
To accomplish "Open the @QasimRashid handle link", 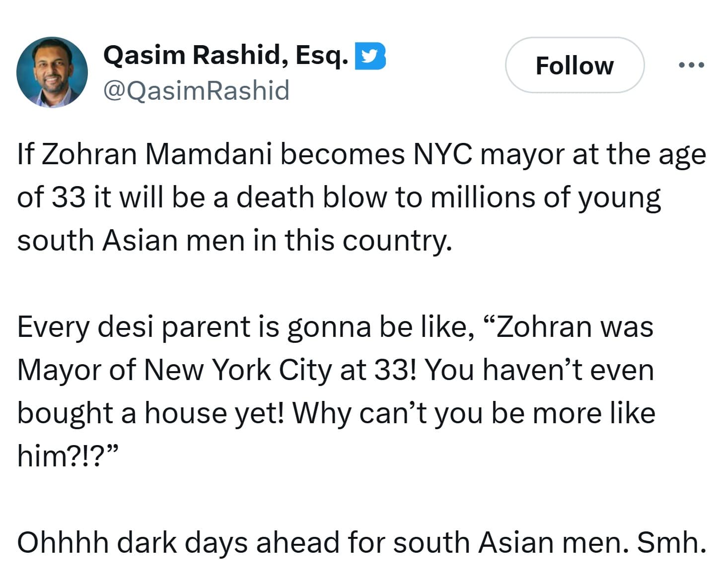I will 196,91.
